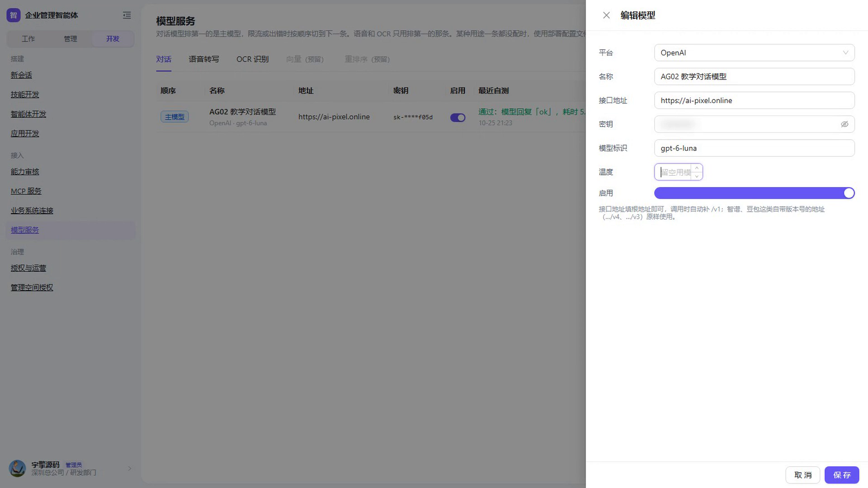The image size is (868, 488).
Task: Open the 语音转写 tab
Action: coord(204,59)
